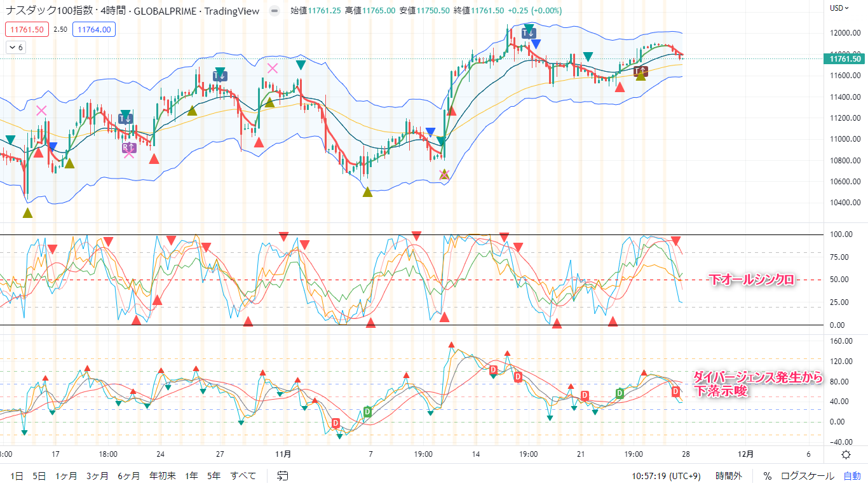Click the brown T marker near the latest candles

tap(641, 71)
